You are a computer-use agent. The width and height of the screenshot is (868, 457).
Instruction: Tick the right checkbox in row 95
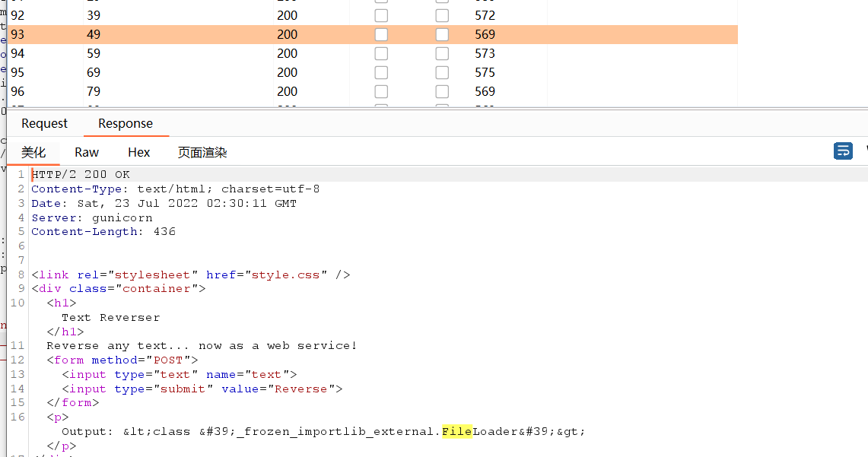[x=442, y=72]
